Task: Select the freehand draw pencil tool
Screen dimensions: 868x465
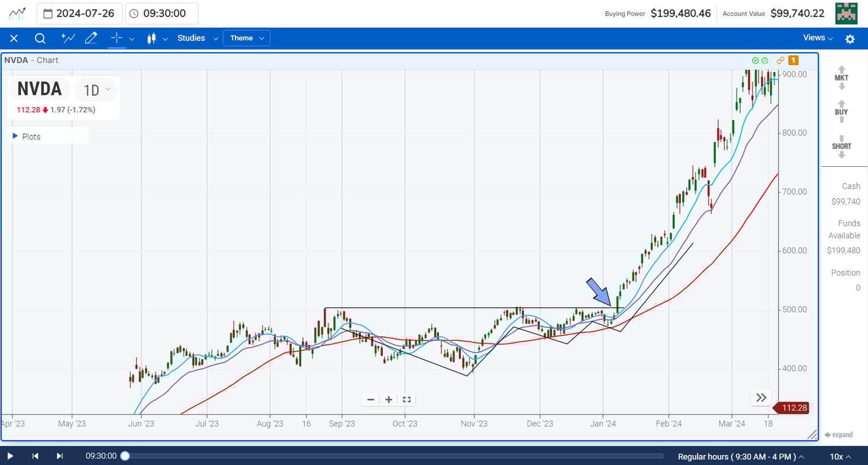Action: pyautogui.click(x=91, y=38)
